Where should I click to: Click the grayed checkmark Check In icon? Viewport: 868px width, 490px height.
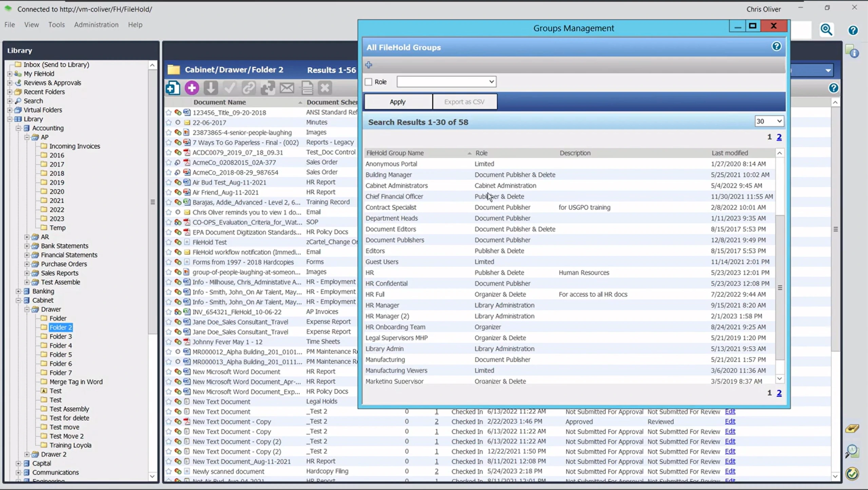(x=230, y=88)
